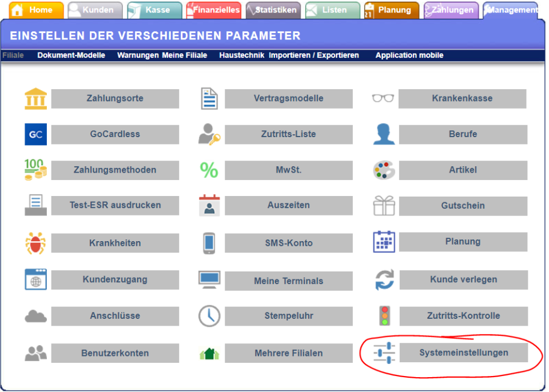The height and width of the screenshot is (392, 549).
Task: Open the Statistiken tab
Action: [x=273, y=10]
